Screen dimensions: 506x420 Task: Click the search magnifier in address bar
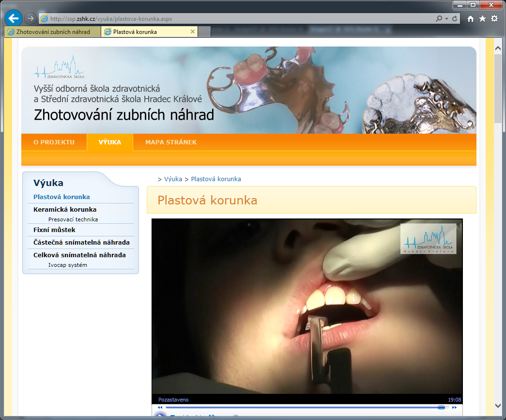[x=439, y=19]
